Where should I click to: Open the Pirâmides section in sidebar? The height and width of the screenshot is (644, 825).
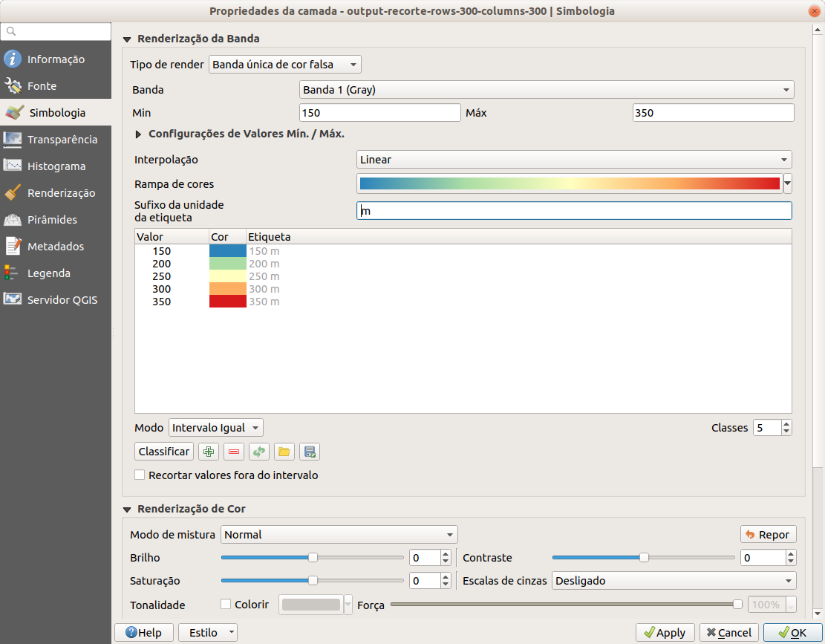[x=52, y=220]
